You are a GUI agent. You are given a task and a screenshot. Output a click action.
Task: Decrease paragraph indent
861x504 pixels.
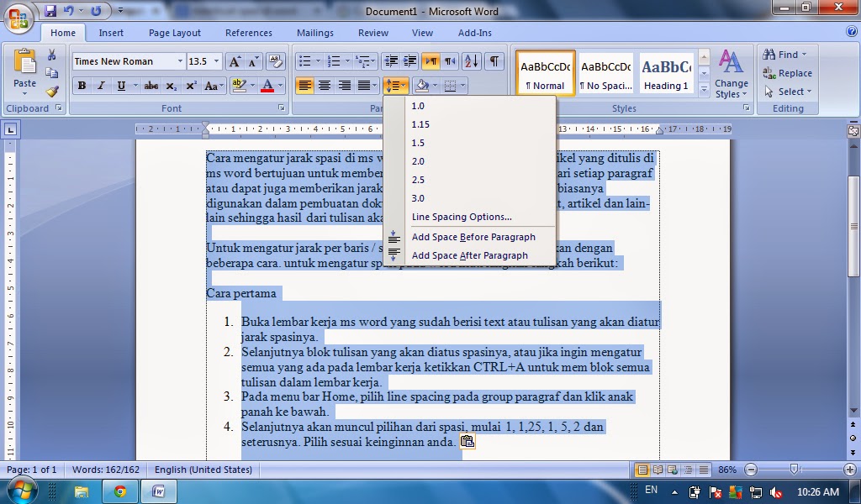click(390, 60)
